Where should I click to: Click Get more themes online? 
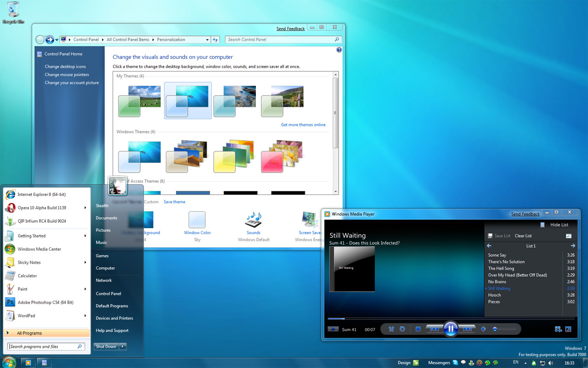[303, 125]
